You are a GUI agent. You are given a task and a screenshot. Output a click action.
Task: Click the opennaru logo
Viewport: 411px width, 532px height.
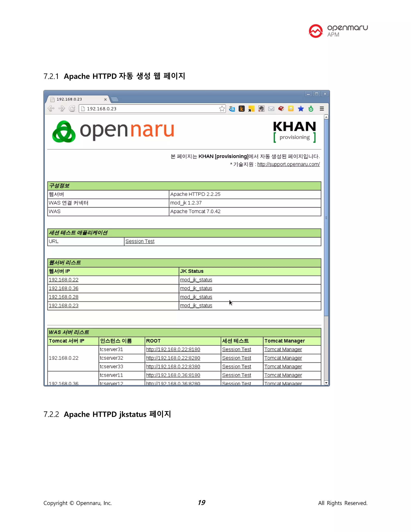[113, 131]
